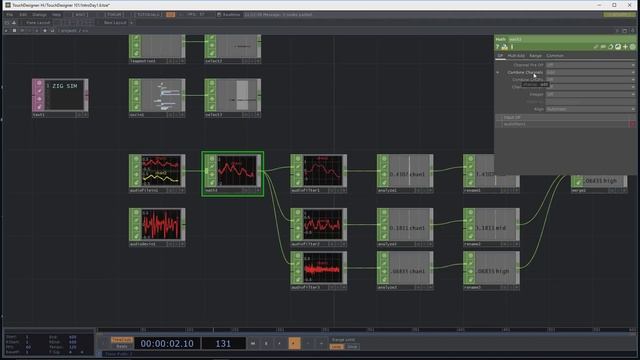Select the selected math node viewer
This screenshot has height=360, width=640.
pyautogui.click(x=237, y=171)
